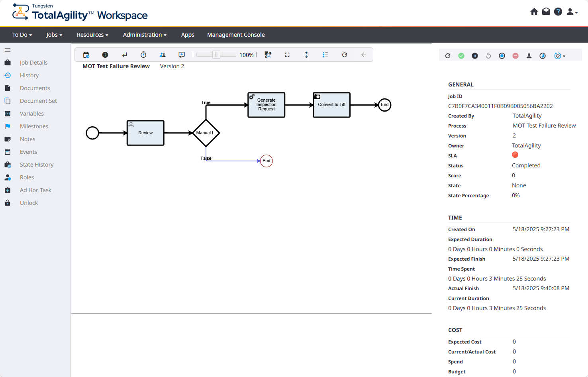This screenshot has height=377, width=588.
Task: Expand the diagram to fullscreen view
Action: coord(287,55)
